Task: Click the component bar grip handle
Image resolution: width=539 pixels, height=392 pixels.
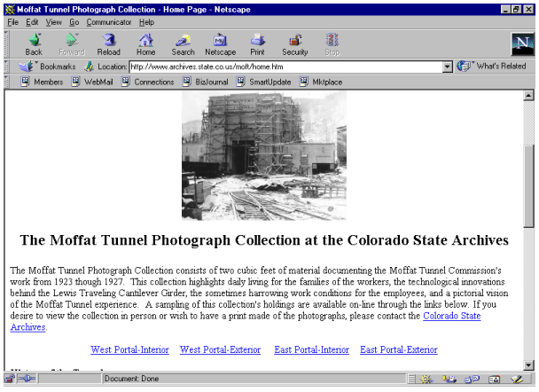Action: click(x=411, y=379)
